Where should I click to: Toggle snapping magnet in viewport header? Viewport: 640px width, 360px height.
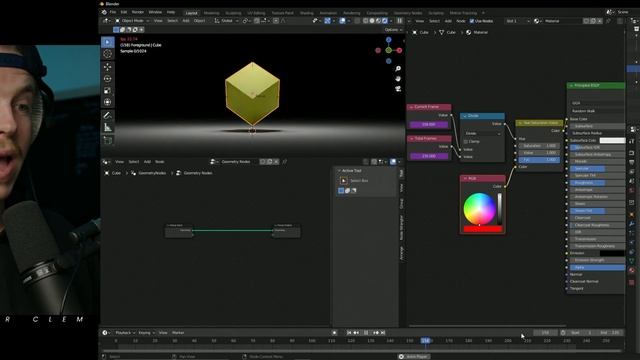[x=257, y=20]
